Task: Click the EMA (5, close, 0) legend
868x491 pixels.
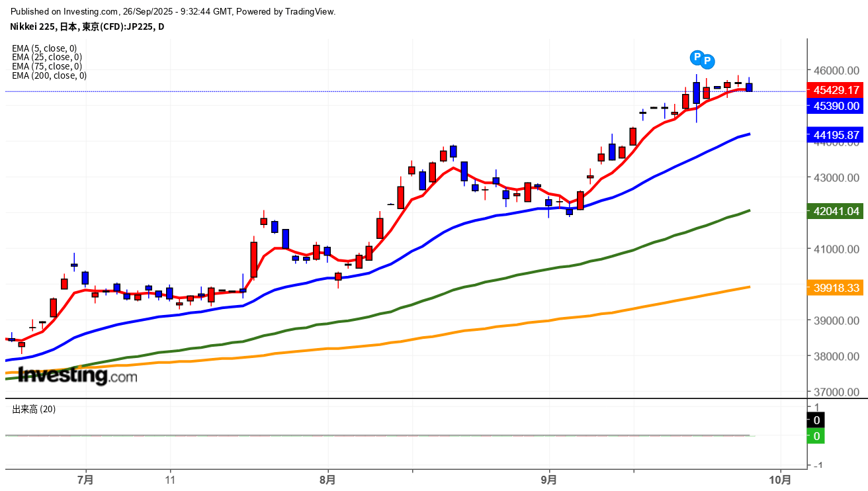Action: pyautogui.click(x=44, y=48)
